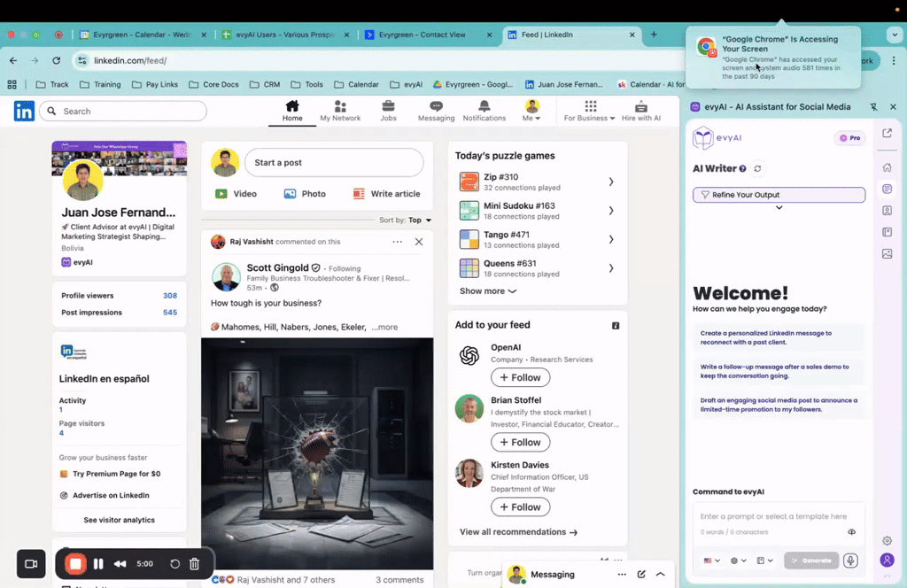907x588 pixels.
Task: Expand the Me dropdown menu
Action: click(531, 111)
